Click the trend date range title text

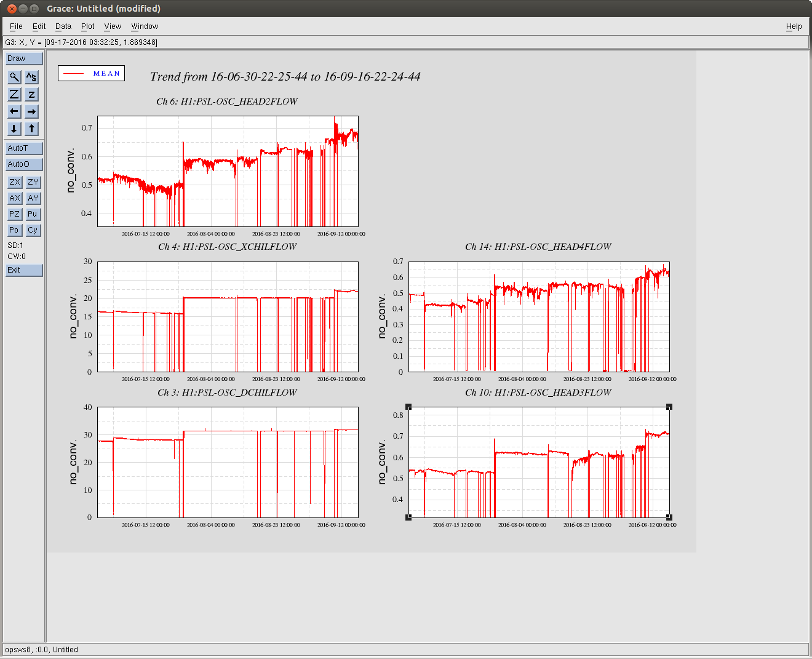click(285, 77)
